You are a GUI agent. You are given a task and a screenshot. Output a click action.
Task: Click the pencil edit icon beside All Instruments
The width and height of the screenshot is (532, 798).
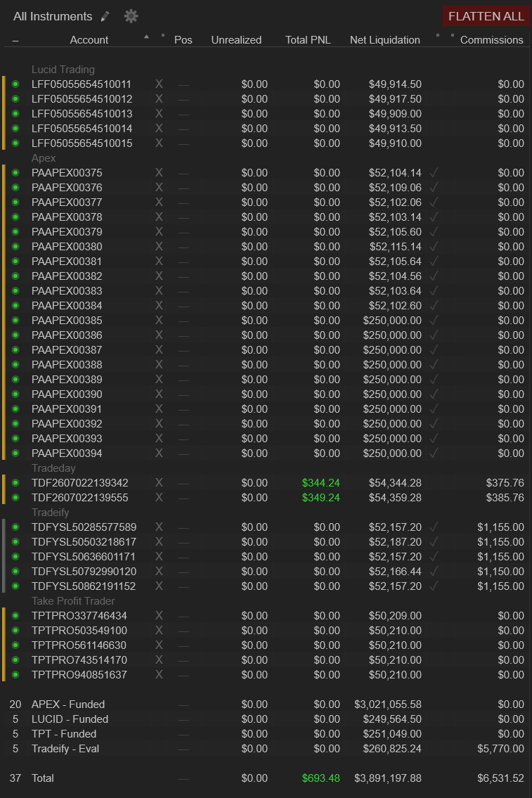pyautogui.click(x=105, y=16)
